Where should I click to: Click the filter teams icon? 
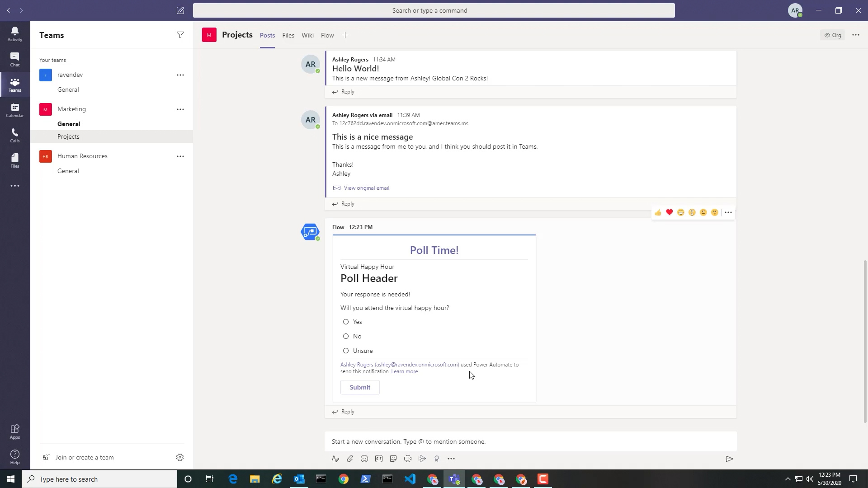180,35
